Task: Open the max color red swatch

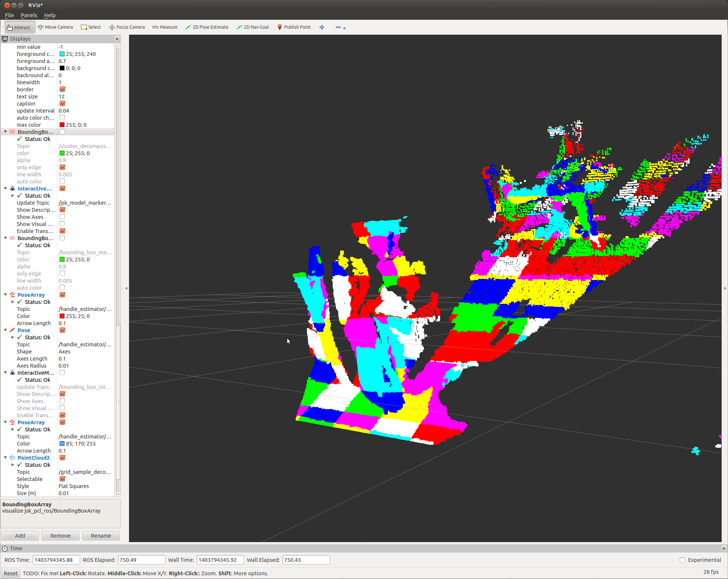Action: click(62, 125)
